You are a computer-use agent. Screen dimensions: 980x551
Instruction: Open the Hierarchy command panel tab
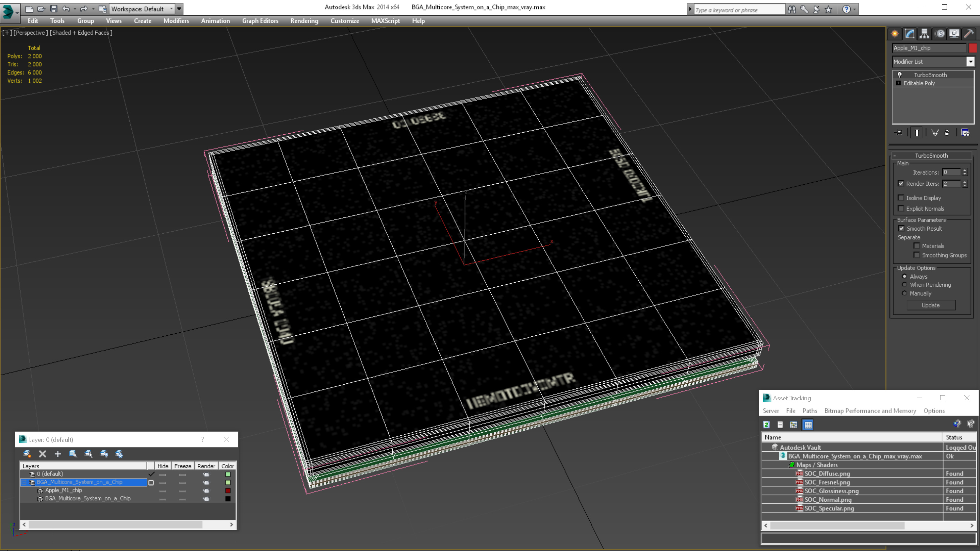[925, 34]
